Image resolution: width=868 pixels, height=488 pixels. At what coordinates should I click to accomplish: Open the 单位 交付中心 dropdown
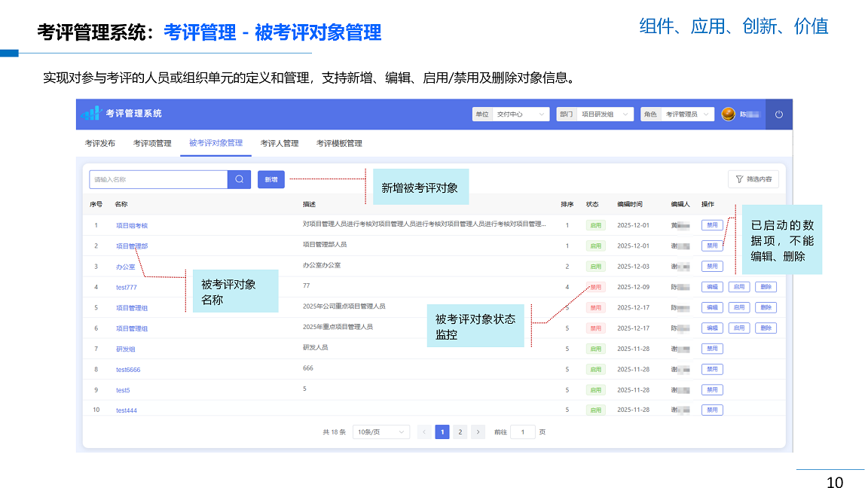point(518,114)
